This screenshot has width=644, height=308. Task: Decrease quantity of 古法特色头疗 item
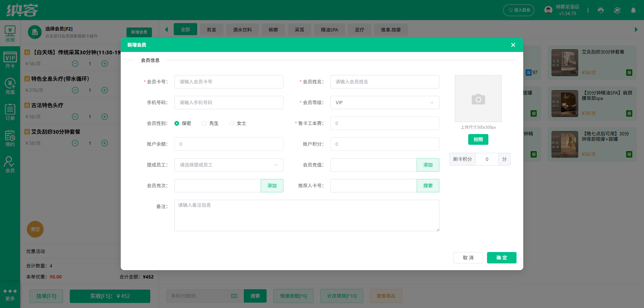[x=75, y=117]
